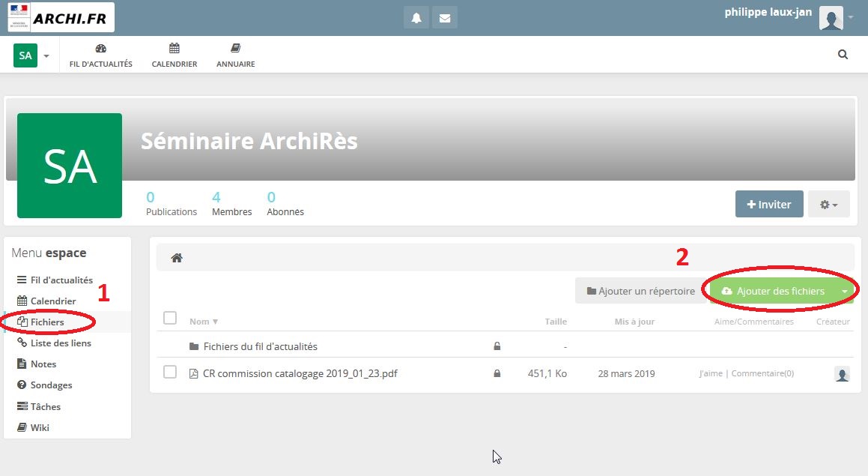View the 4 Membres counter
The width and height of the screenshot is (868, 476).
(x=231, y=204)
